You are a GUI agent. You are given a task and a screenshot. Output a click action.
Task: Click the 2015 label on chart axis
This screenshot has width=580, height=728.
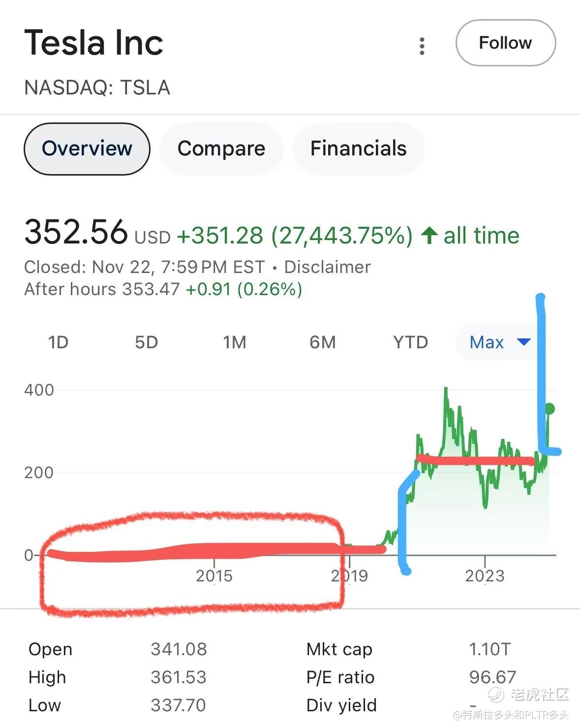tap(214, 576)
